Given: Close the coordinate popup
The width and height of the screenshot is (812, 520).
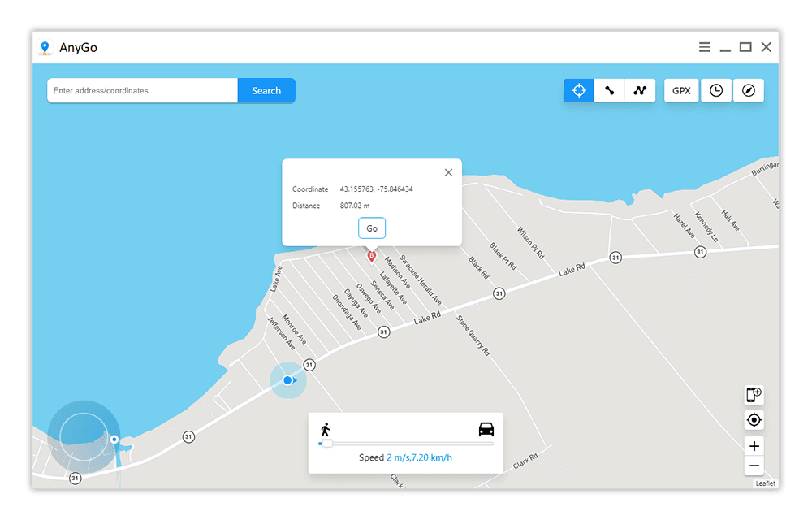Looking at the screenshot, I should click(448, 172).
